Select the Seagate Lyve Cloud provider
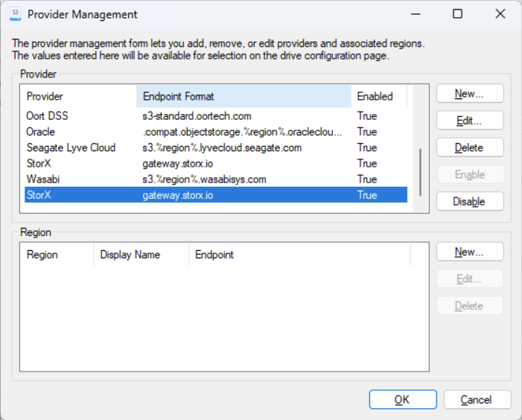Screen dimensions: 522x420 (216, 147)
